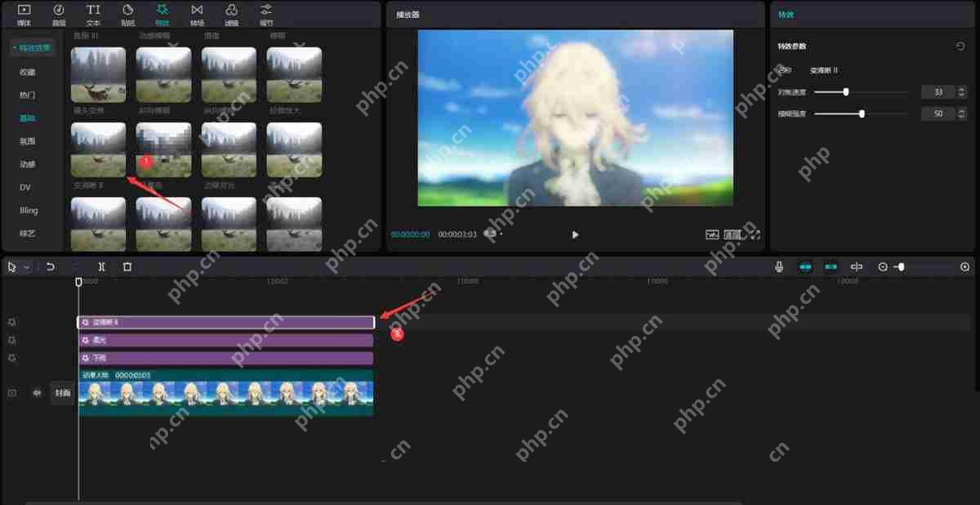Click the stepper beside value 33
Image resolution: width=980 pixels, height=505 pixels.
960,92
